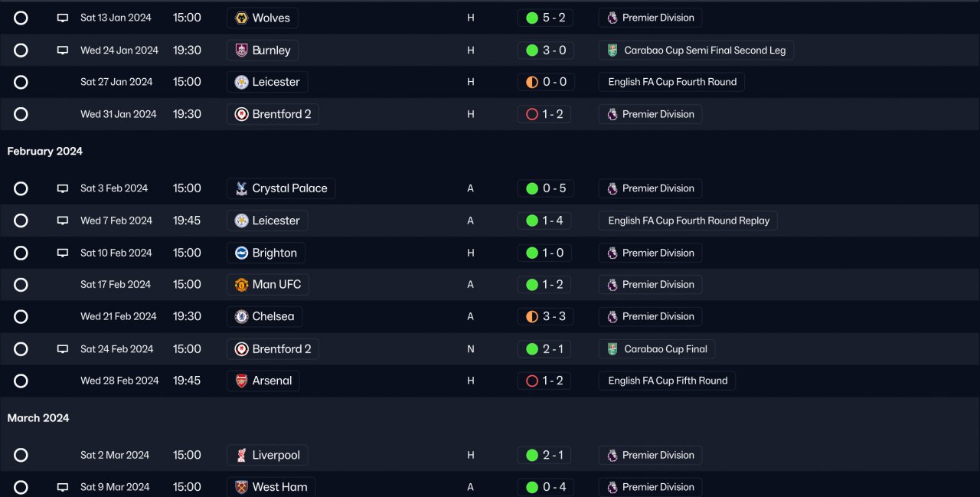
Task: Click the Arsenal club crest icon
Action: click(241, 381)
